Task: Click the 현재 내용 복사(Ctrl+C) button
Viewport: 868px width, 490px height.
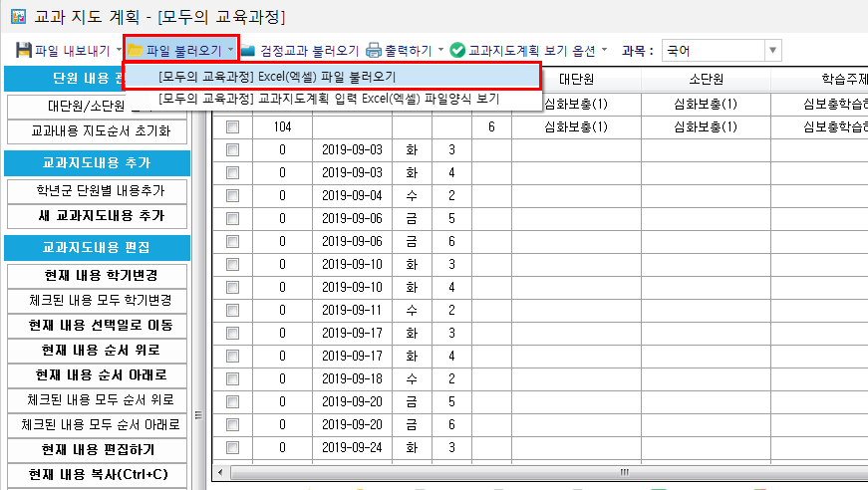Action: coord(98,474)
